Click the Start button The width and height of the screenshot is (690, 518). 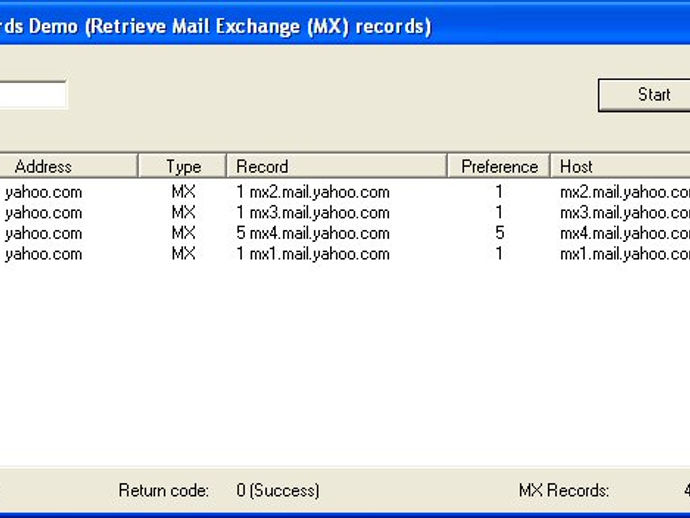tap(644, 95)
